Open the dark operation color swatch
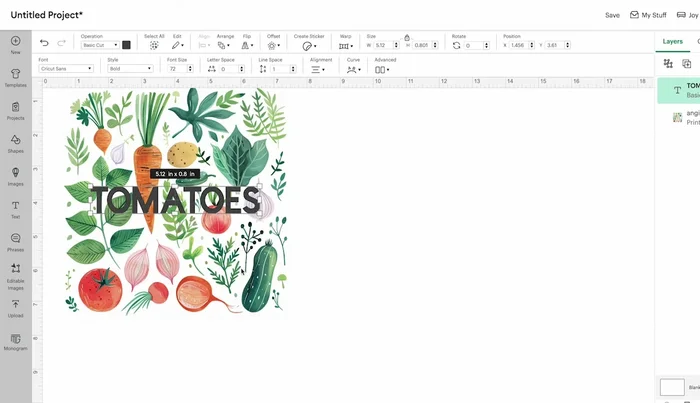Image resolution: width=700 pixels, height=403 pixels. 126,45
